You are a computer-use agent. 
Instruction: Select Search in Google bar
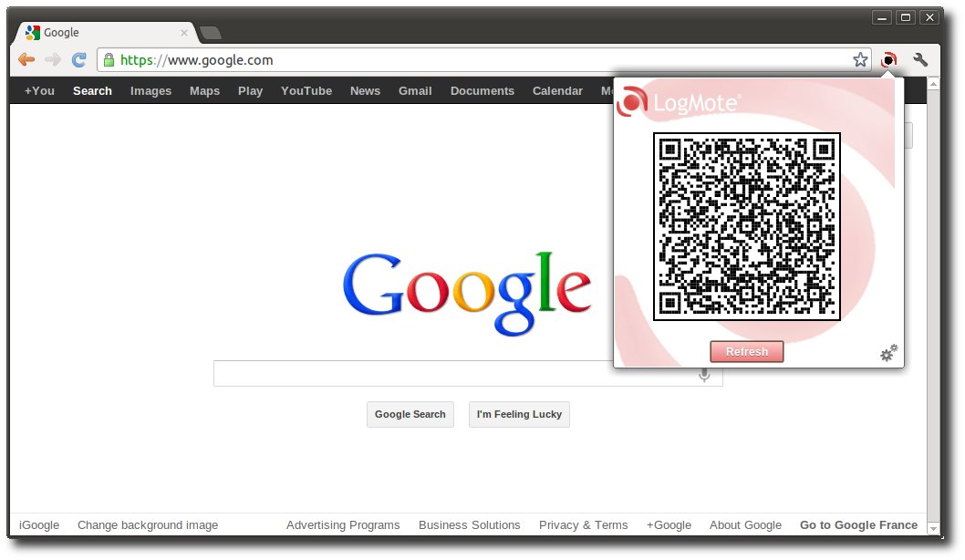click(x=92, y=90)
